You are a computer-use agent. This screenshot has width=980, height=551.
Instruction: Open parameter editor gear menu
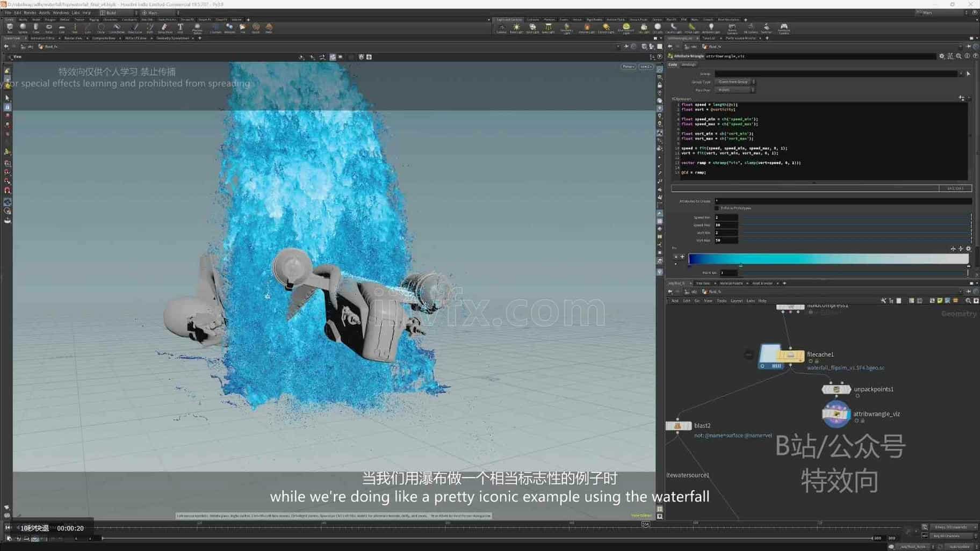[941, 56]
